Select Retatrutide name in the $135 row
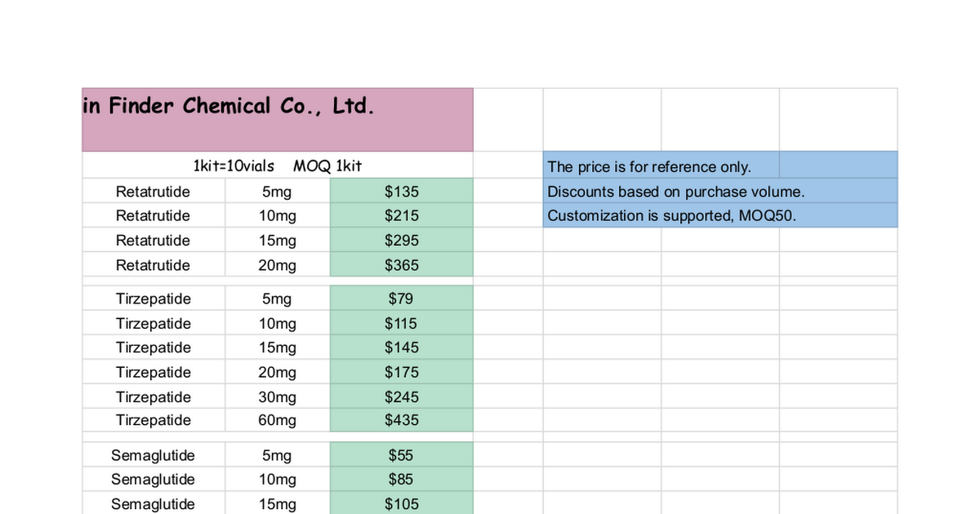 click(153, 192)
